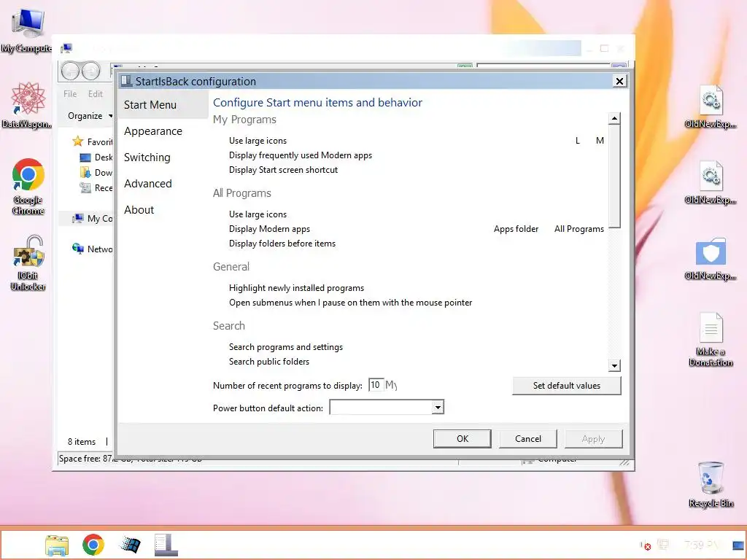Select Desktop item in Explorer sidebar
This screenshot has width=747, height=560.
[96, 157]
